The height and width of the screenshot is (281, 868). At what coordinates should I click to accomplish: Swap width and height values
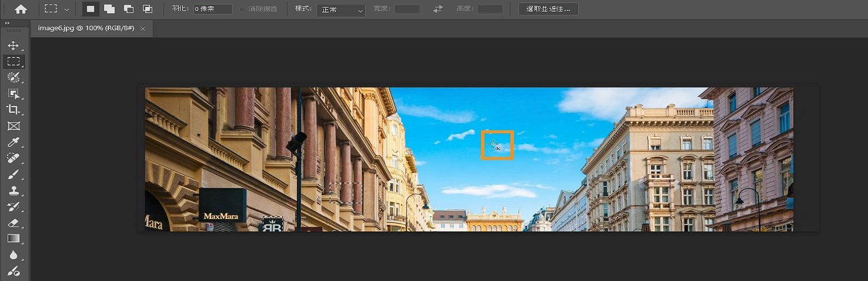pyautogui.click(x=438, y=9)
